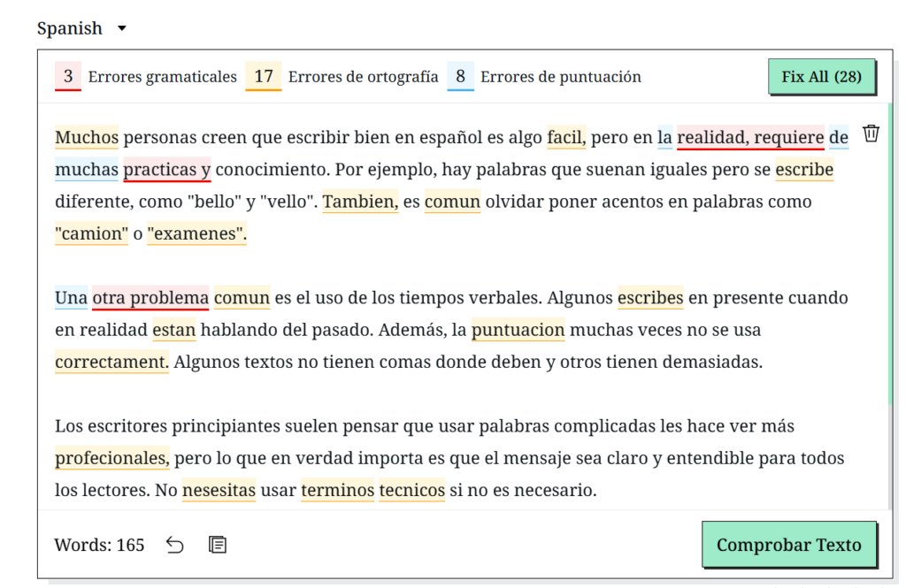Click the highlighted word "Muchos"
Image resolution: width=906 pixels, height=588 pixels.
87,138
